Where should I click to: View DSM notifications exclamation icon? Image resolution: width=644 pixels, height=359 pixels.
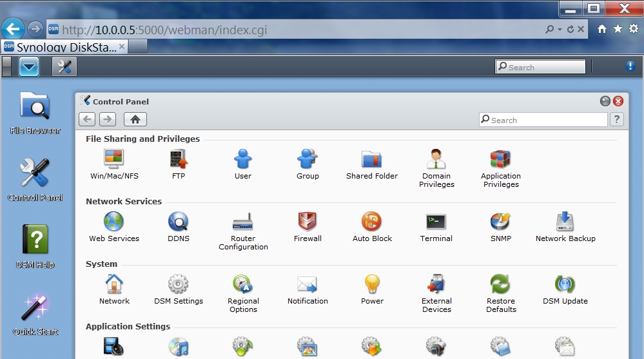coord(630,66)
